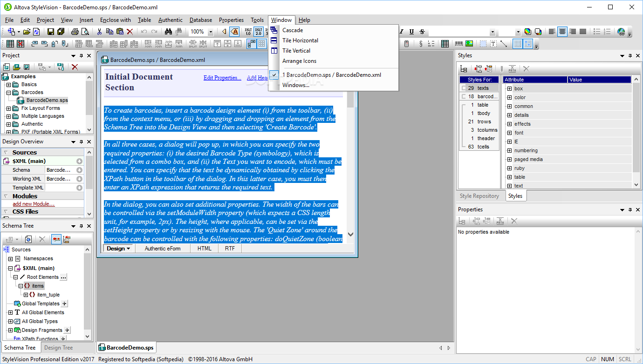Screen dimensions: 643x364
Task: Cut the selection with the scissors icon
Action: 99,32
